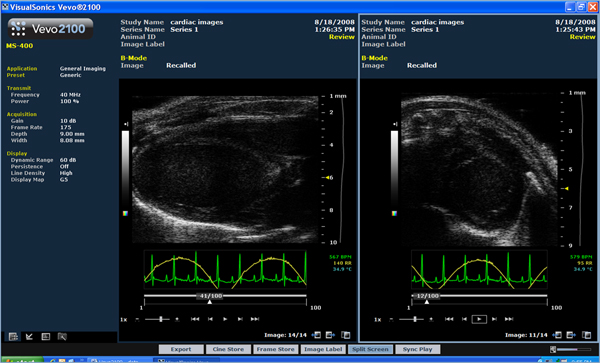Click the Frame Store button

(x=276, y=349)
